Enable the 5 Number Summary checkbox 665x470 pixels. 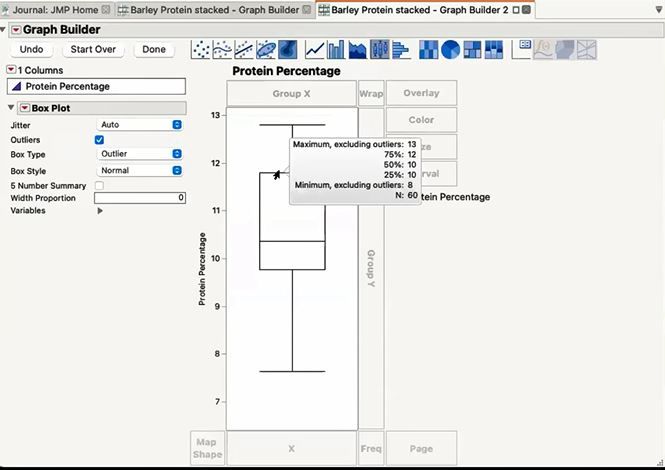pos(99,185)
